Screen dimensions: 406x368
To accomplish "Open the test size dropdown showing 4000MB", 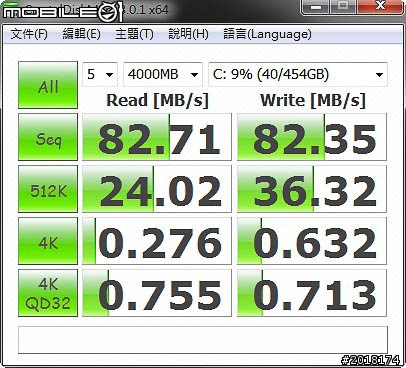I will (x=163, y=74).
